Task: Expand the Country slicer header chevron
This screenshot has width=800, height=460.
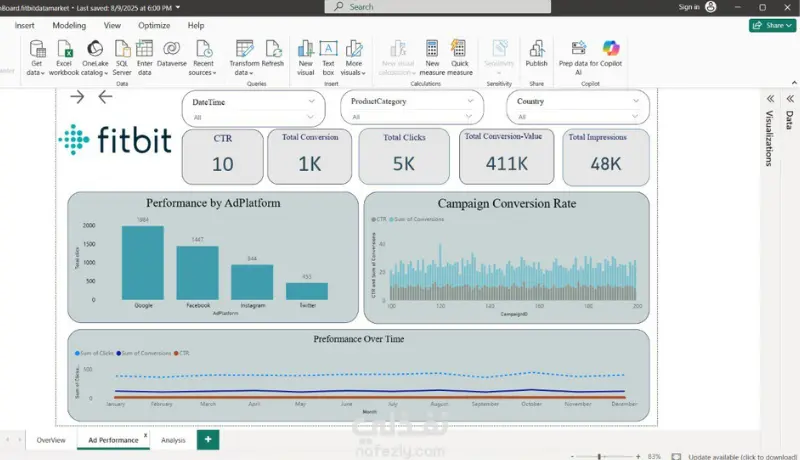Action: point(636,101)
